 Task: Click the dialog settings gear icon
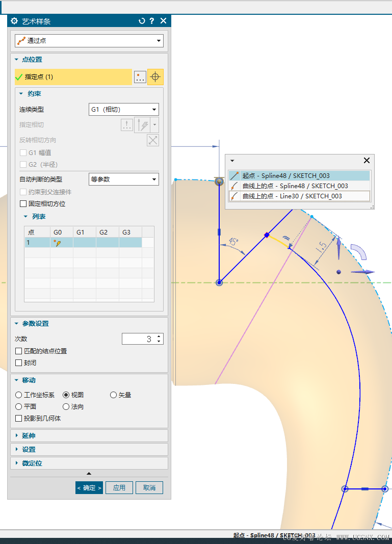(14, 21)
